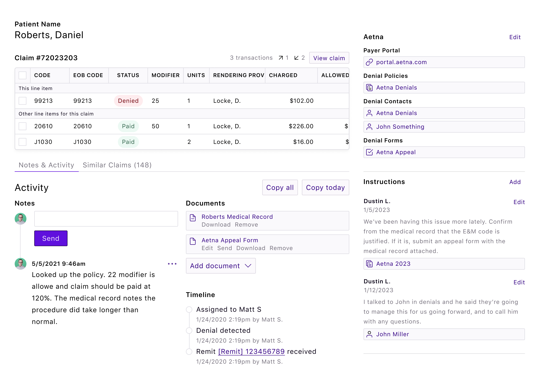This screenshot has width=545, height=392.
Task: Remove the Aetna Appeal Form
Action: tap(281, 248)
